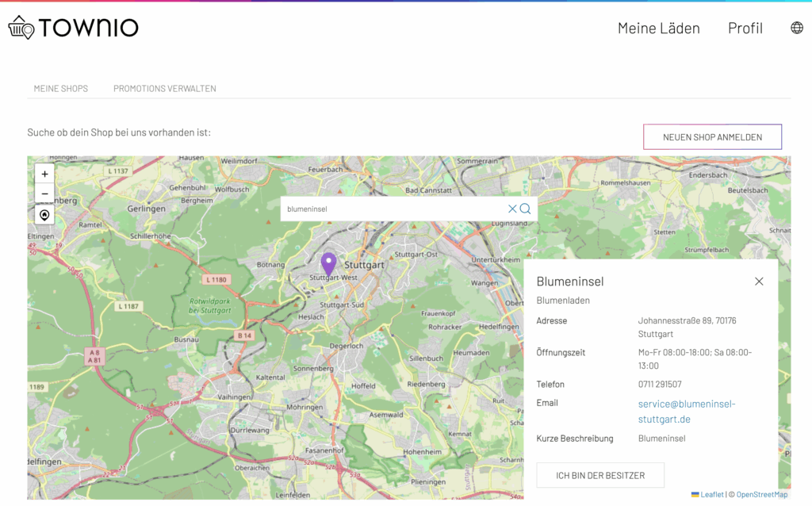The height and width of the screenshot is (506, 812).
Task: Click the purple map marker pin
Action: [328, 263]
